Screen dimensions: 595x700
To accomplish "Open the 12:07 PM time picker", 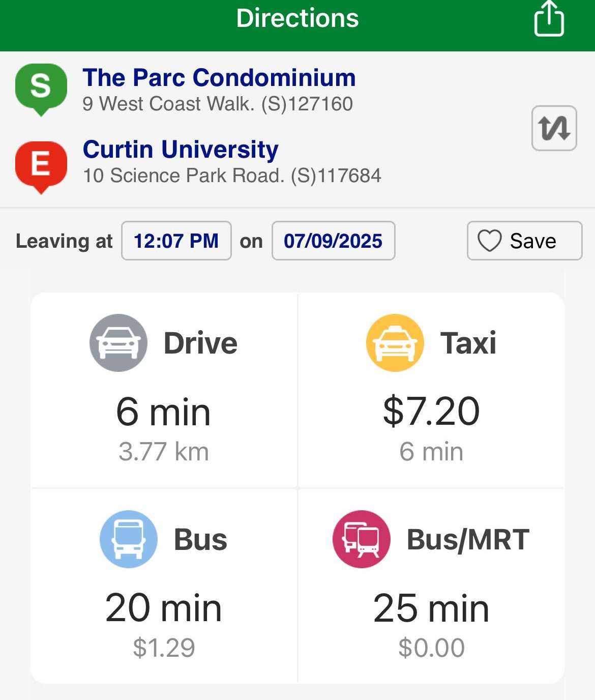I will tap(176, 241).
